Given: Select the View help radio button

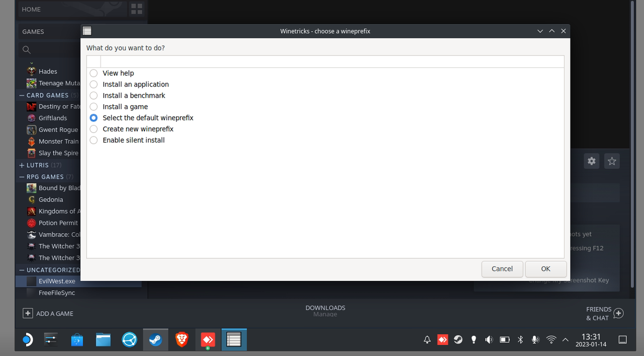Looking at the screenshot, I should [94, 73].
